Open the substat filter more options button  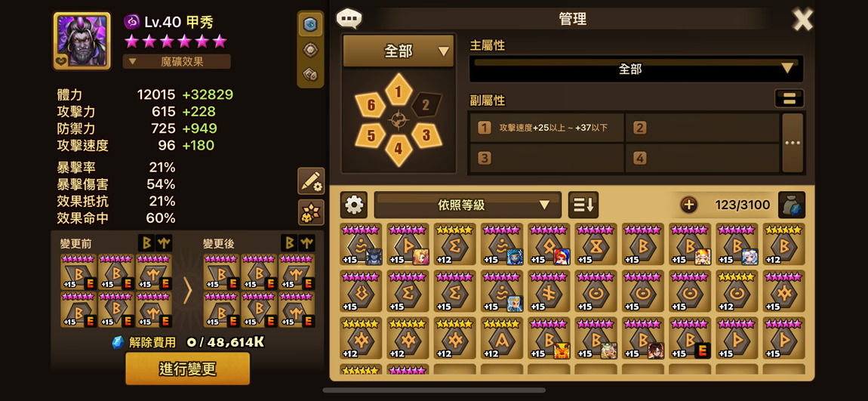793,142
